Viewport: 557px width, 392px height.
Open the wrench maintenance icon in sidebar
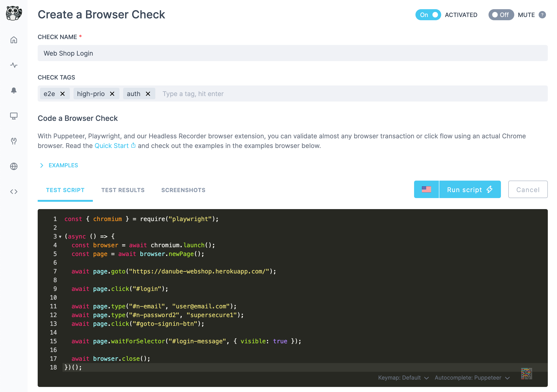click(14, 141)
